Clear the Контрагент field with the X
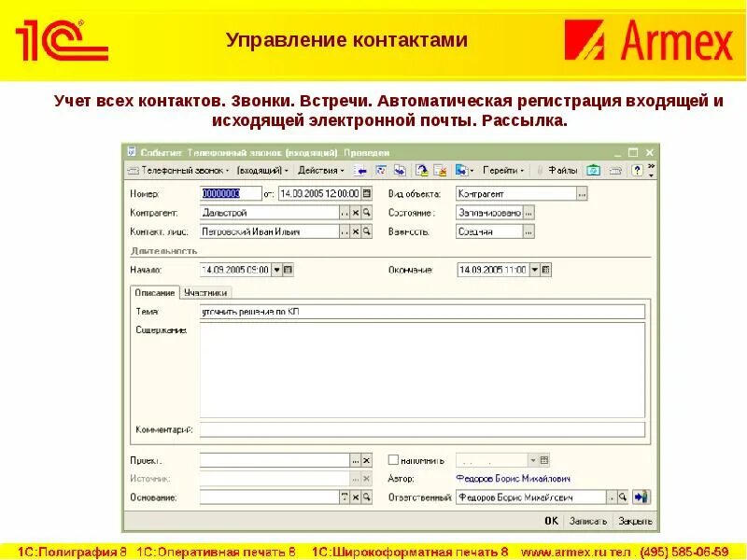This screenshot has width=747, height=560. click(356, 213)
